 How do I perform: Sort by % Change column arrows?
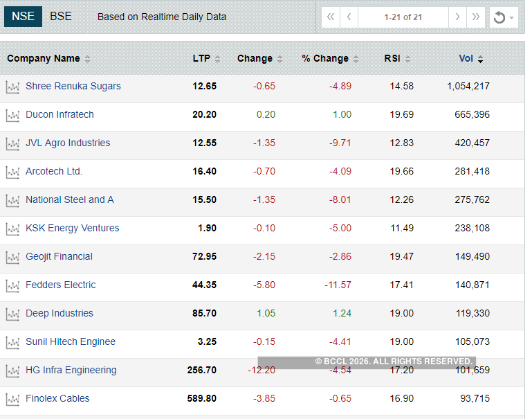[356, 59]
